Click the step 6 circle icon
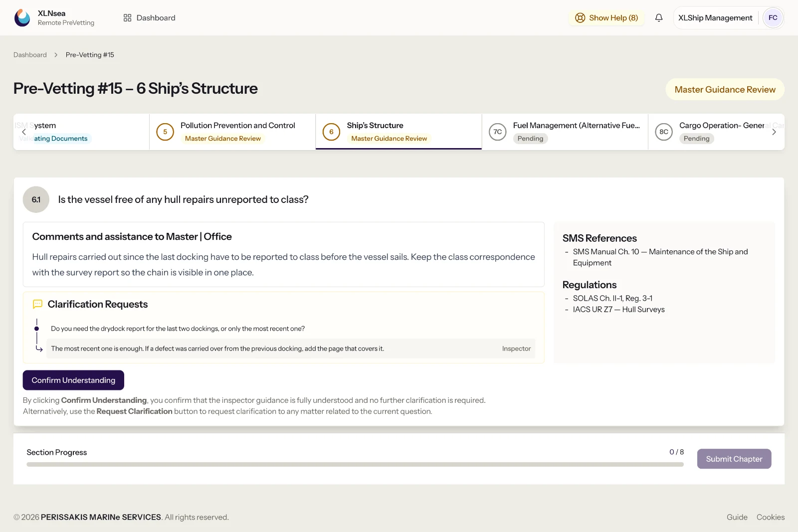Screen dimensions: 798x532 pos(331,132)
